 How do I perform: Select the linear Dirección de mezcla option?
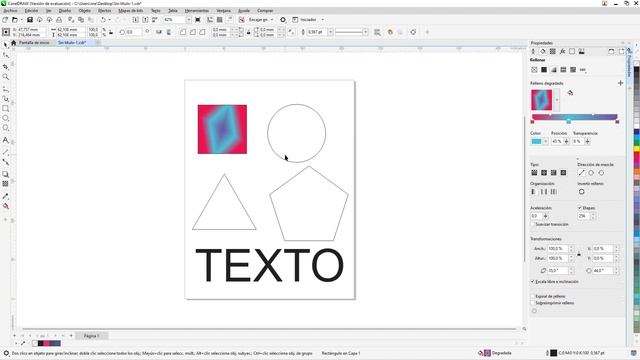(581, 173)
